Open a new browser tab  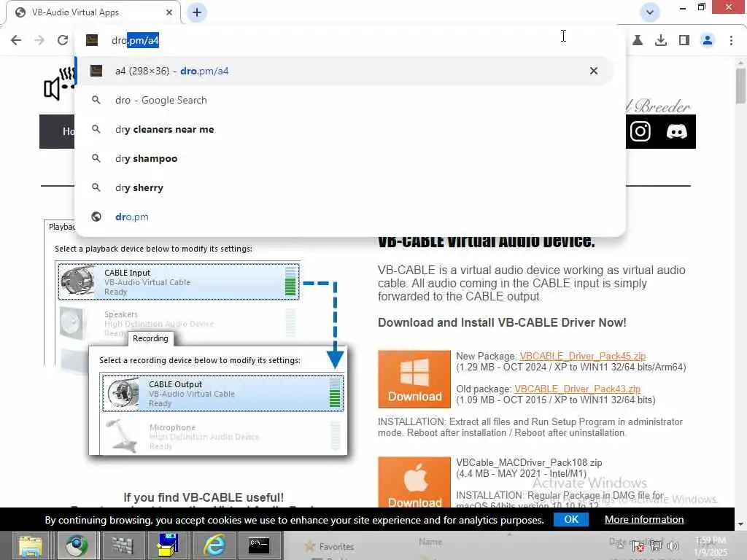point(197,12)
